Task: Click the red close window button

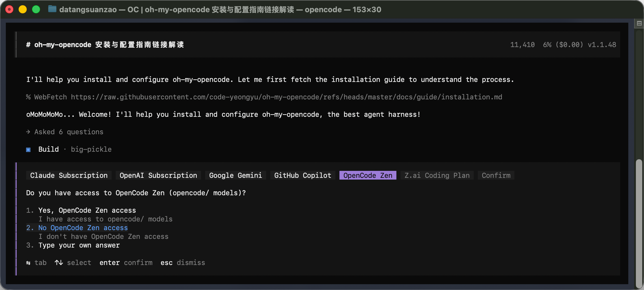Action: point(9,9)
